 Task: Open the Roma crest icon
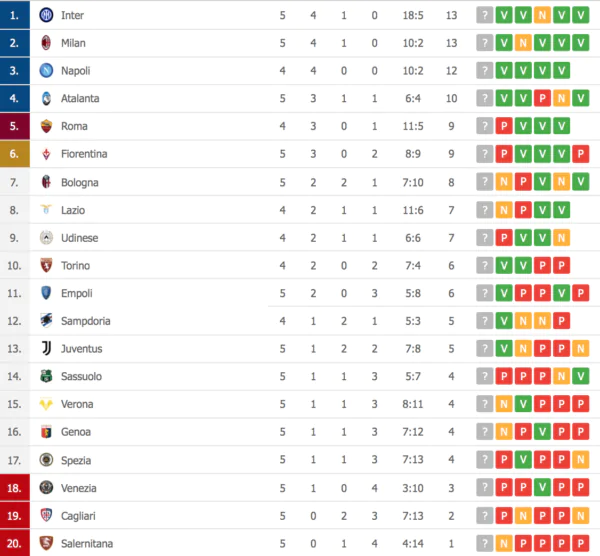tap(46, 126)
